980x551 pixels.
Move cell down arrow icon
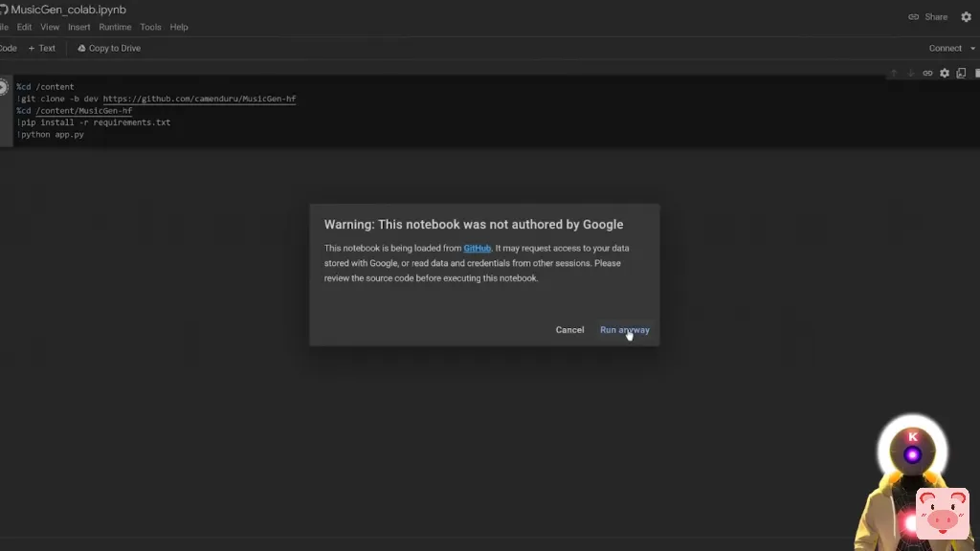point(911,73)
